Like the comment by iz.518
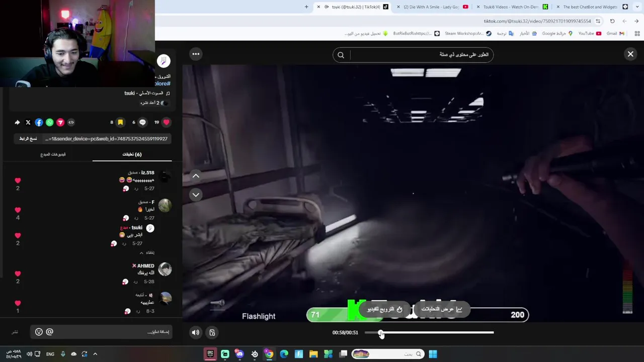Screen dimensions: 644x362 point(18,180)
